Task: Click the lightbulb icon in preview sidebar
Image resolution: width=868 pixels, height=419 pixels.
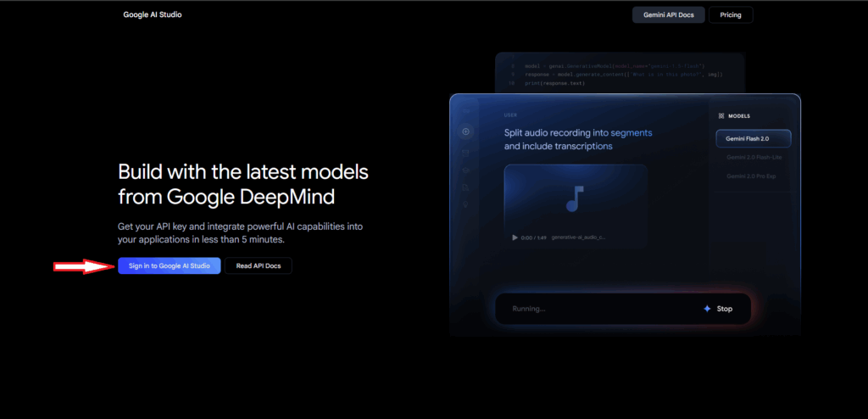Action: 465,204
